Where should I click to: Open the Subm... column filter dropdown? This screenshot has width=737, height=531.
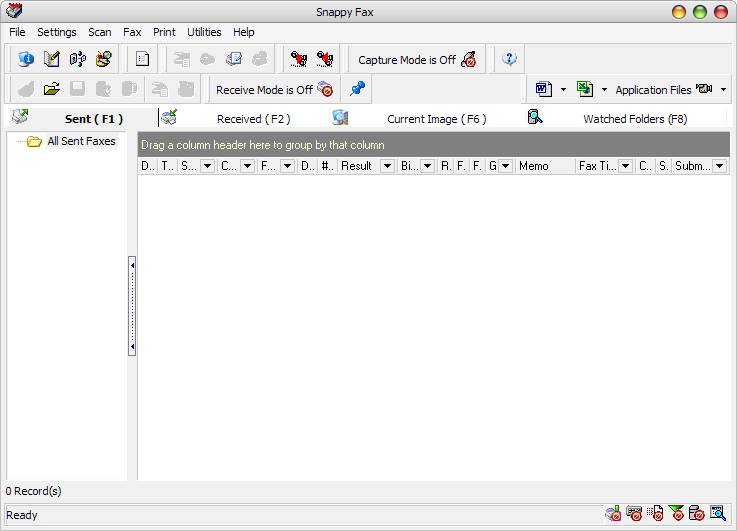point(719,166)
